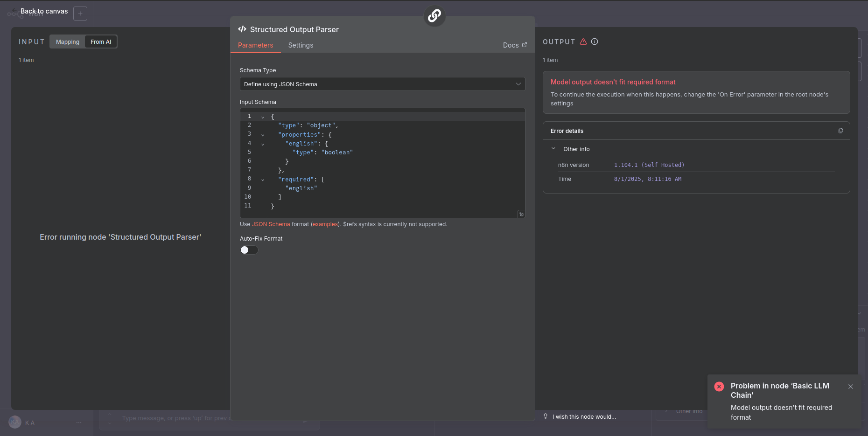Select the From AI input option

point(101,42)
